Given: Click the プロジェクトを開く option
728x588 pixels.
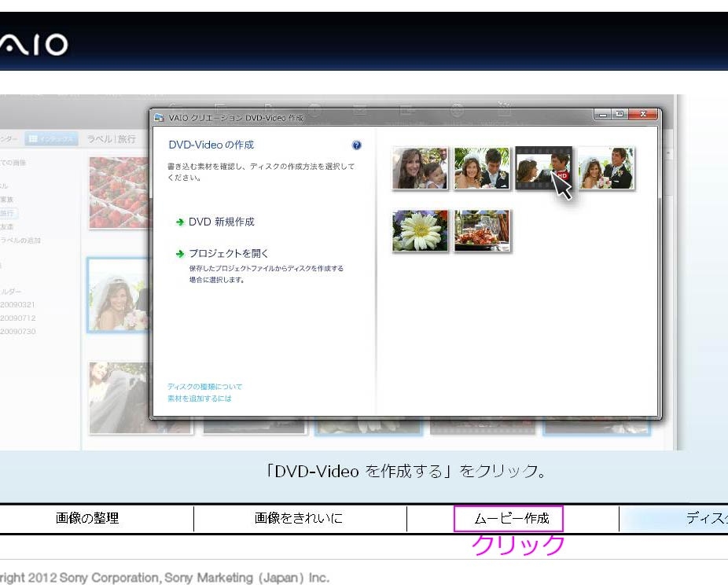Looking at the screenshot, I should pyautogui.click(x=228, y=254).
